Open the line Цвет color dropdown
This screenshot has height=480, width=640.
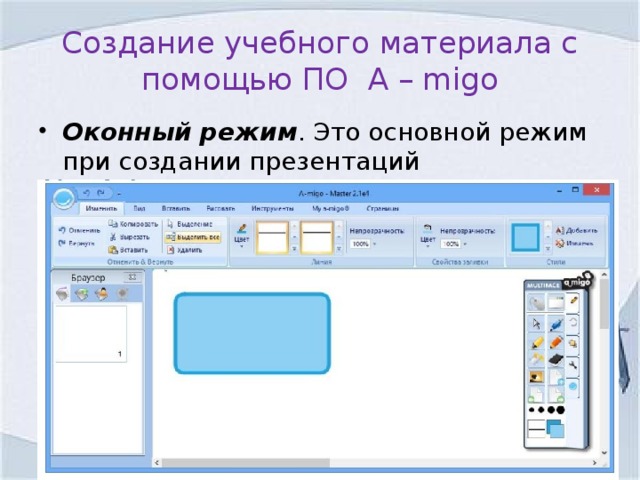(x=242, y=236)
